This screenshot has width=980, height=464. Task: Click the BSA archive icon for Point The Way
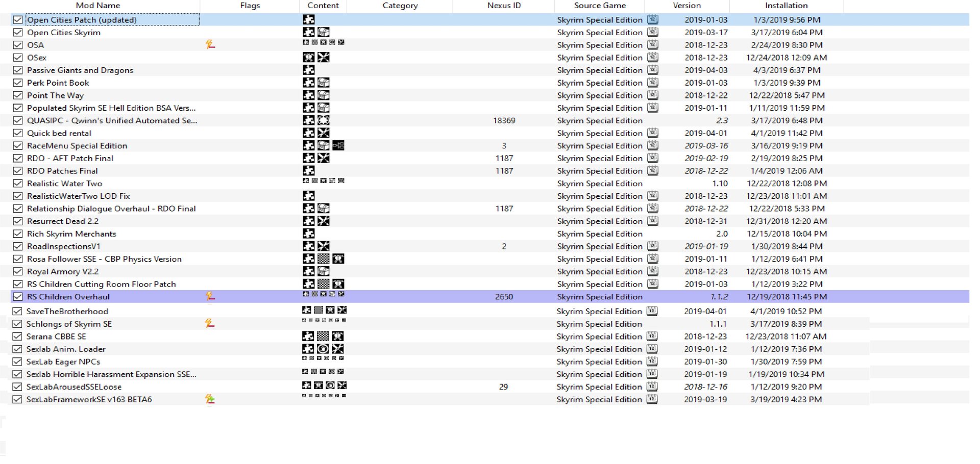[323, 95]
